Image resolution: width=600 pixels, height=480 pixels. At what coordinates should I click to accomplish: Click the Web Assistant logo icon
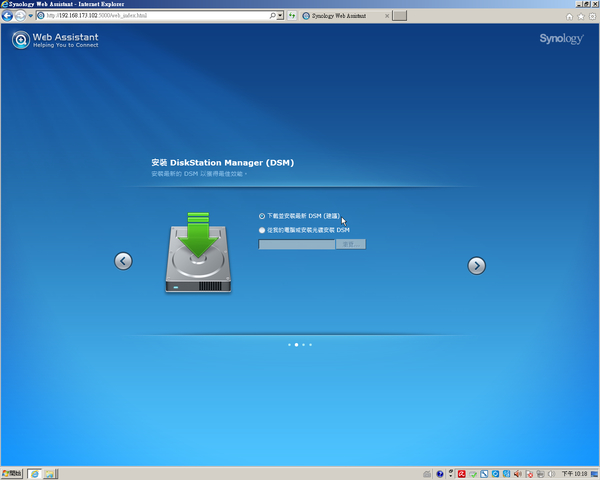tap(21, 40)
